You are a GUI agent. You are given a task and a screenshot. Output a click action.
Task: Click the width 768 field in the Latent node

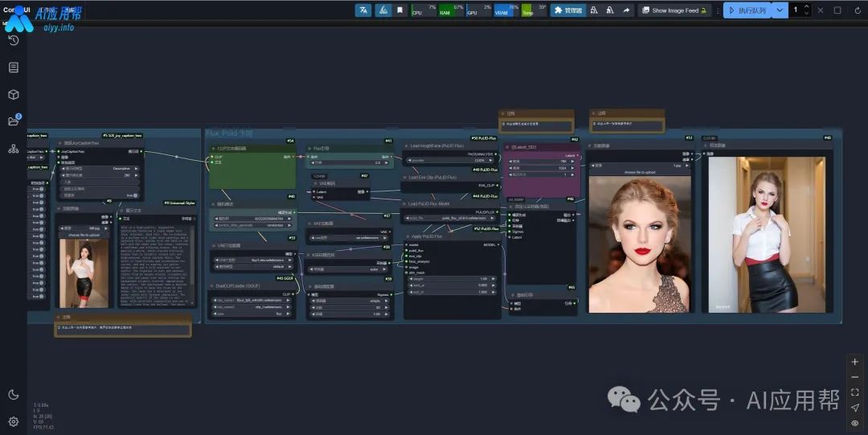(542, 162)
